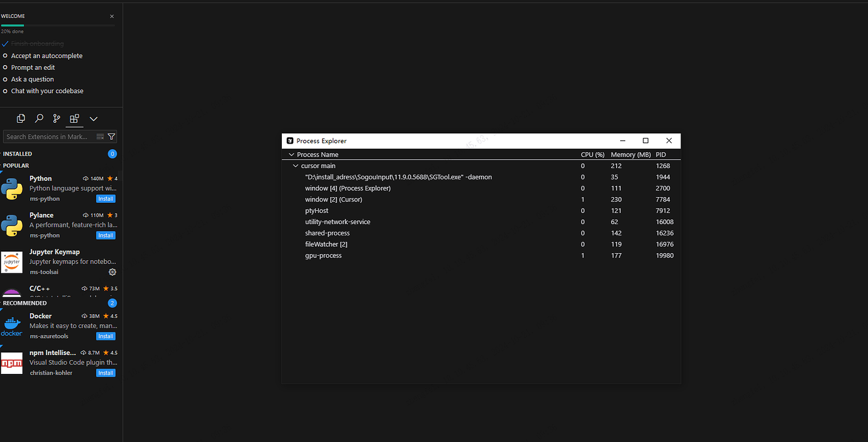Collapse the Process Name list
Image resolution: width=868 pixels, height=442 pixels.
(x=291, y=154)
